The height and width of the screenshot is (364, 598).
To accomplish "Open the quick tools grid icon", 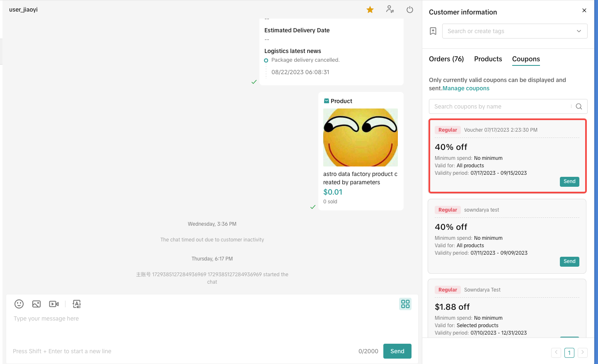I will click(405, 304).
